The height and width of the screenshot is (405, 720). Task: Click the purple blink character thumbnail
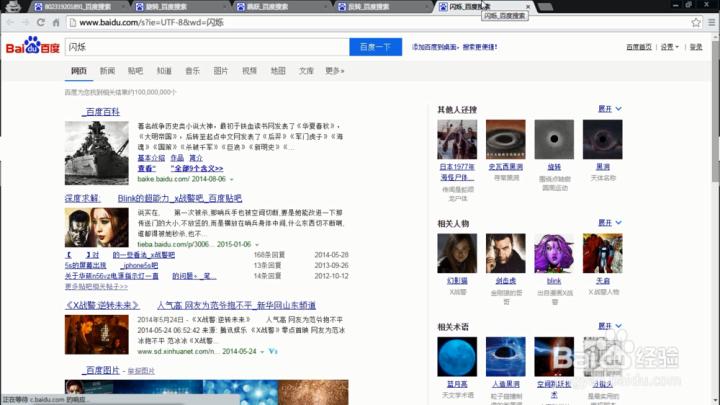(x=554, y=253)
